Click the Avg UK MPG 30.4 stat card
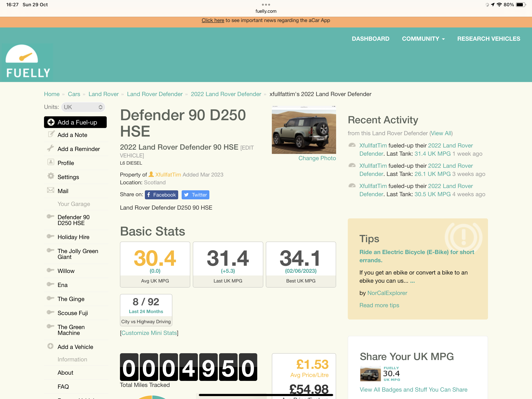Image resolution: width=532 pixels, height=399 pixels. pos(155,265)
